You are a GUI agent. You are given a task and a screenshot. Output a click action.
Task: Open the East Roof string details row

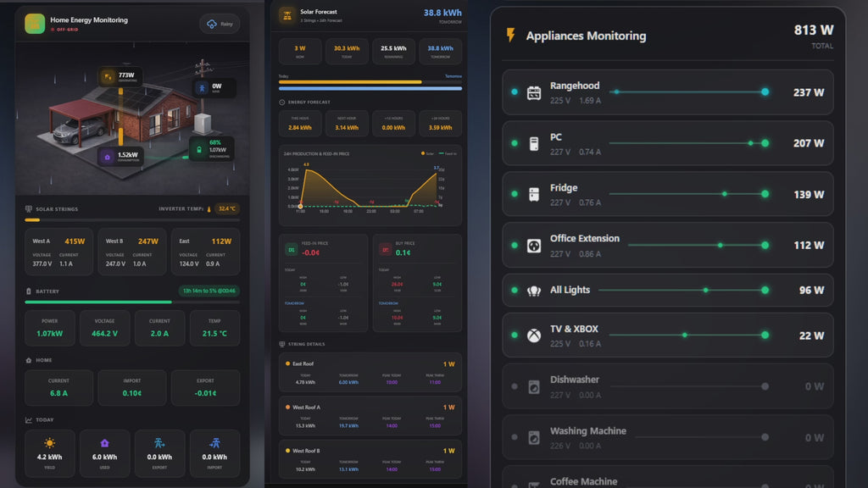(x=370, y=373)
